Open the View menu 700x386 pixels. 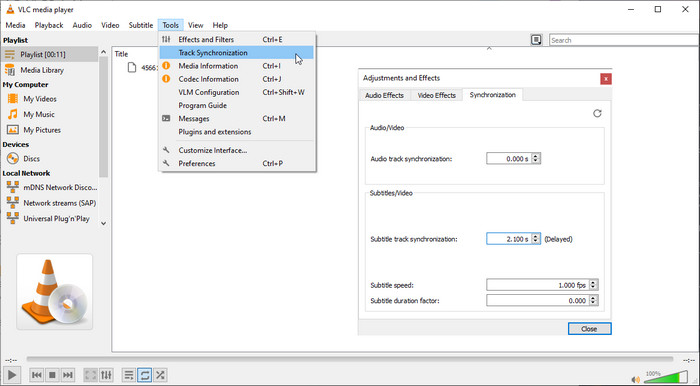click(196, 25)
